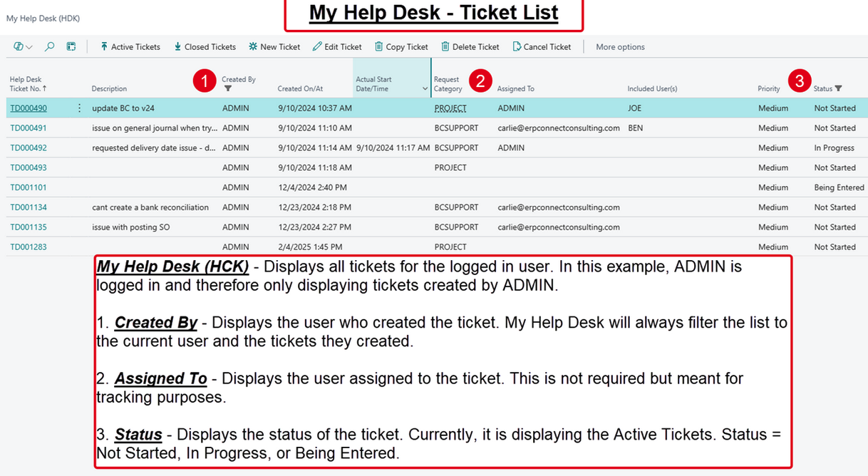Sort by Help Desk Ticket No. column header
Image resolution: width=868 pixels, height=476 pixels.
click(28, 84)
